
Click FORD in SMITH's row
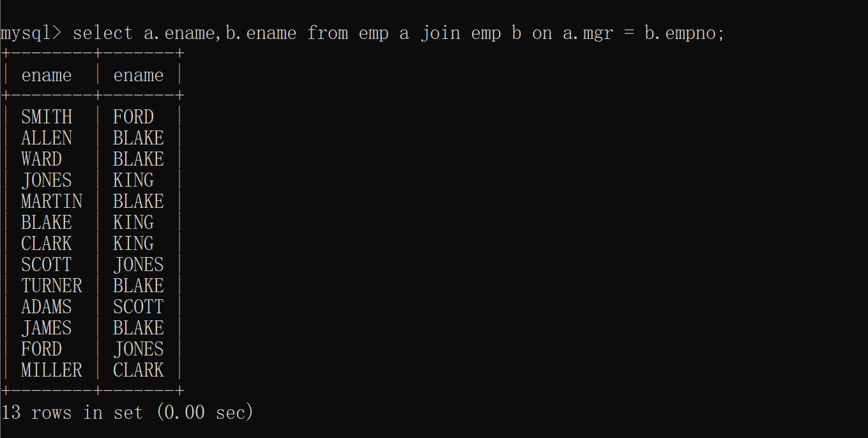[133, 117]
